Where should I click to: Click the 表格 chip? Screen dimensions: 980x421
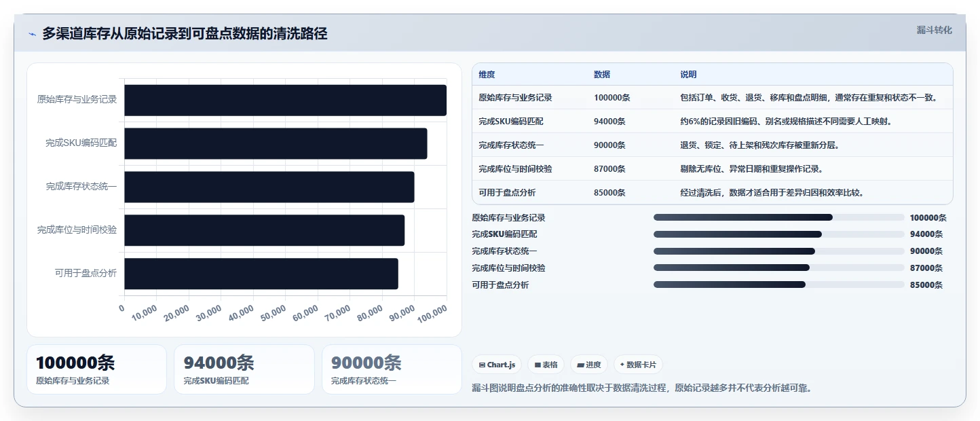pyautogui.click(x=546, y=365)
